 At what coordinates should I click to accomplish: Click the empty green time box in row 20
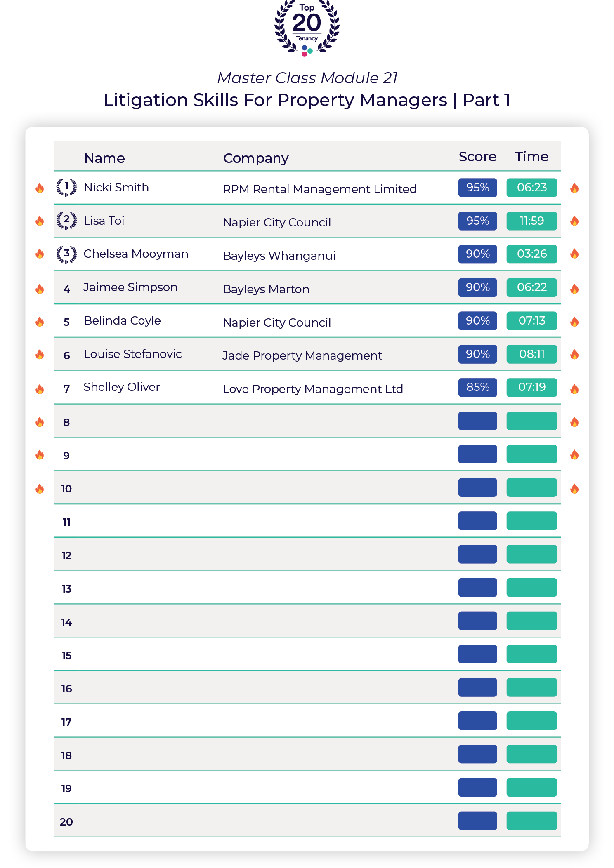click(x=531, y=821)
